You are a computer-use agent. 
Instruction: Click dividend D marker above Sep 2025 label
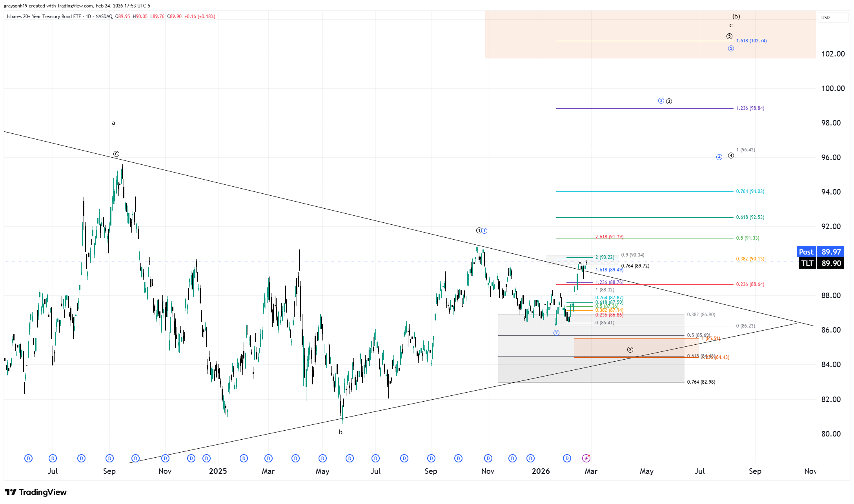point(431,458)
